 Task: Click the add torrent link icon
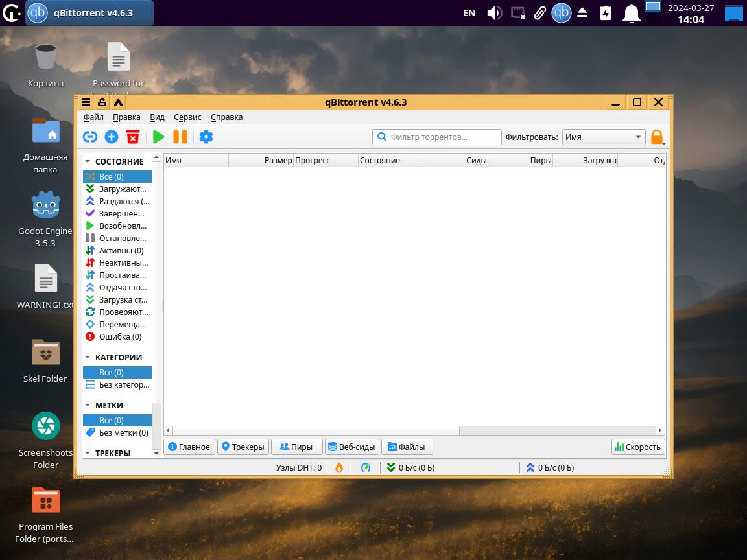(x=90, y=137)
